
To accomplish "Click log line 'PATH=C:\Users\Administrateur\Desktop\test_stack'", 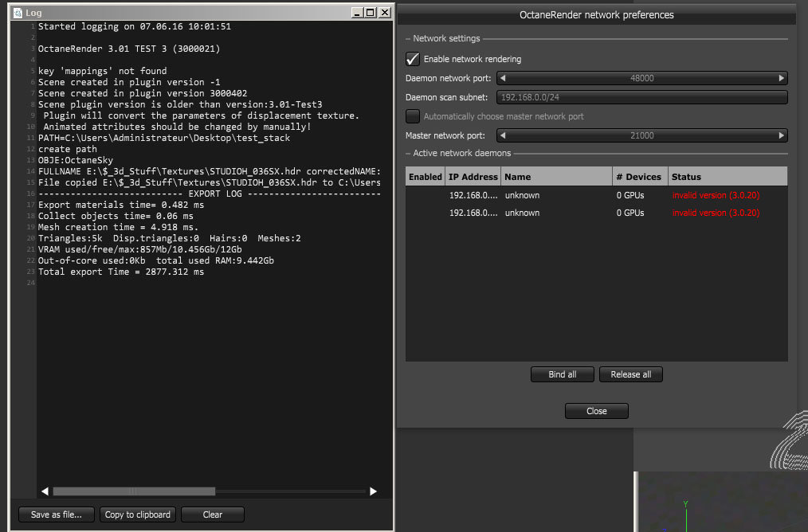I will [164, 138].
